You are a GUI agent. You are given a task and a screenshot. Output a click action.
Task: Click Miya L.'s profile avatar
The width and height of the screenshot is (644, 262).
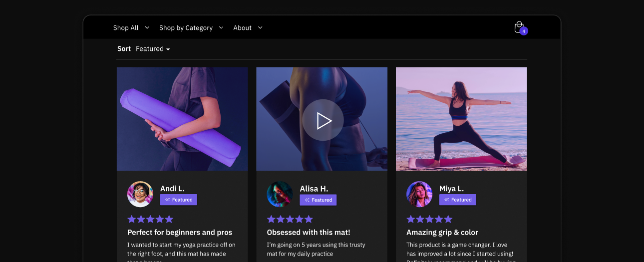(419, 194)
